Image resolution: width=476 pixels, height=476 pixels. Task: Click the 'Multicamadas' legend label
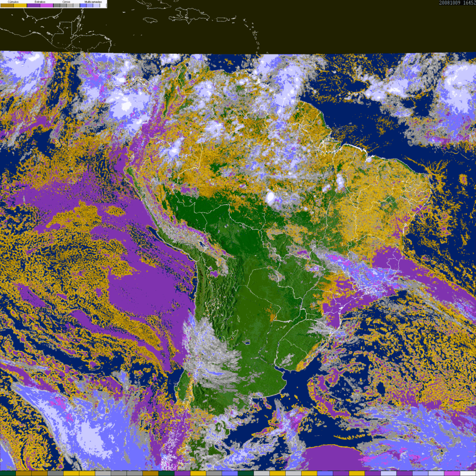pyautogui.click(x=93, y=2)
